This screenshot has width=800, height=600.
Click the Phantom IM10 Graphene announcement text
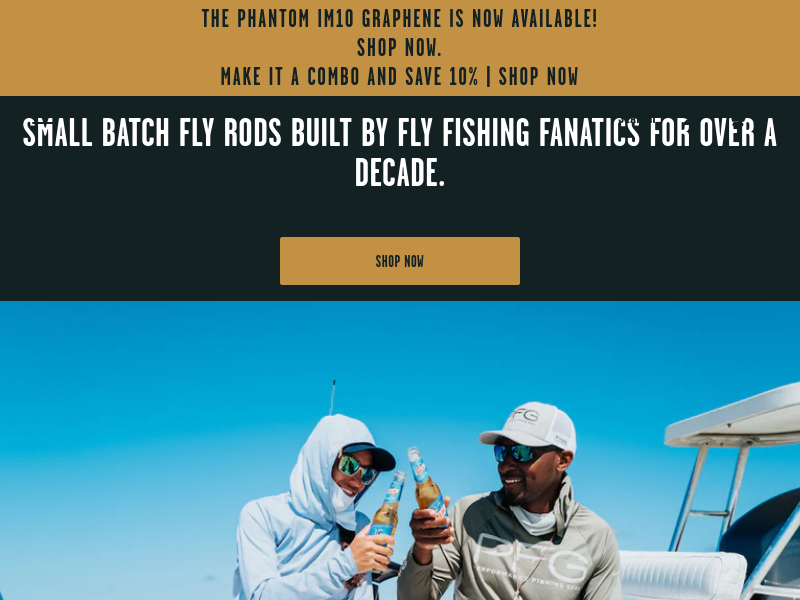click(399, 19)
